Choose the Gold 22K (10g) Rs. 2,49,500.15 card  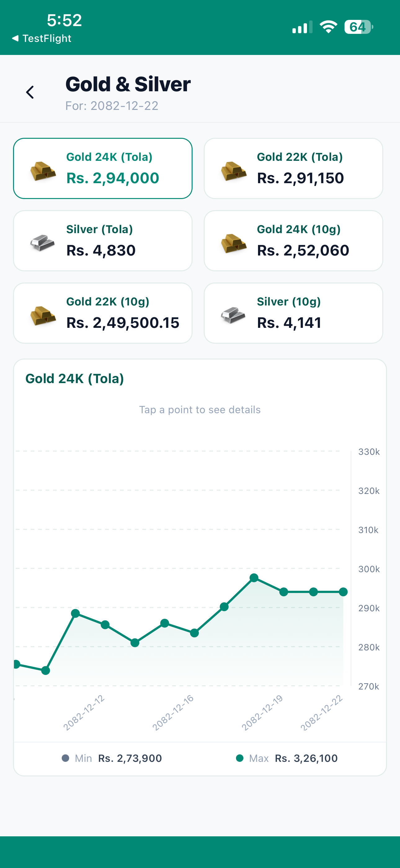tap(103, 313)
